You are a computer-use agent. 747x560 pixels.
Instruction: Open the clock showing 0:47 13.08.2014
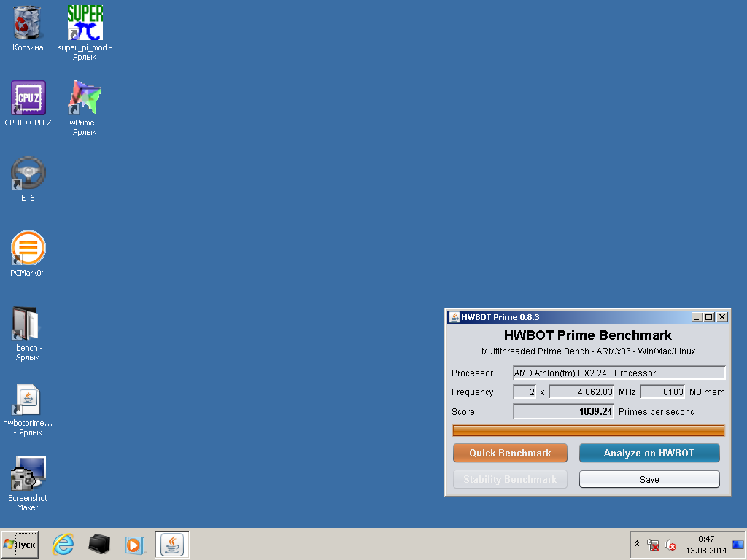click(x=706, y=545)
